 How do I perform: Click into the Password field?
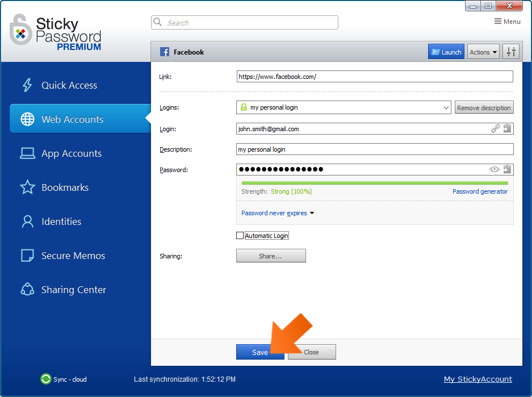[x=375, y=169]
